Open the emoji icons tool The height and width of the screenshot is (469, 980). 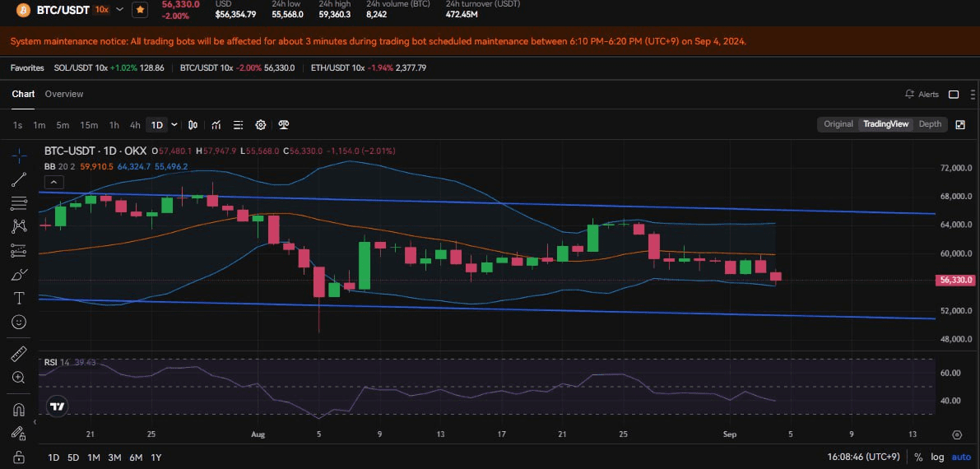point(19,322)
